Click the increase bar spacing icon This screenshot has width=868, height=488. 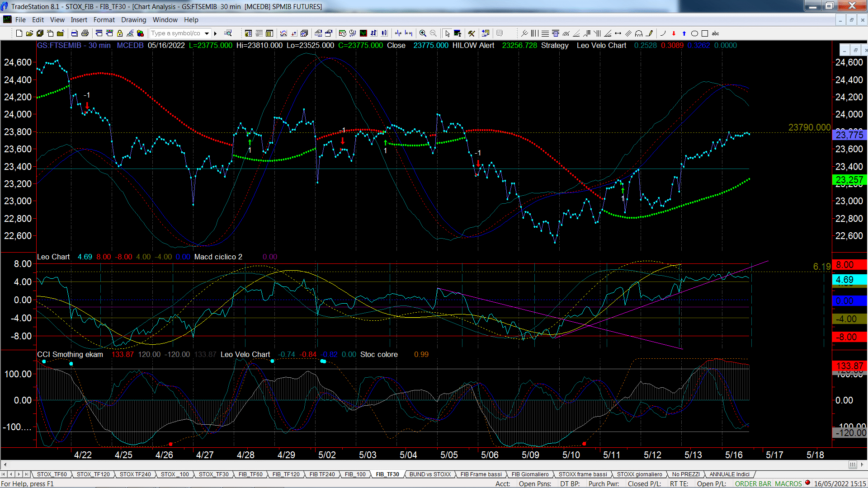pyautogui.click(x=409, y=33)
